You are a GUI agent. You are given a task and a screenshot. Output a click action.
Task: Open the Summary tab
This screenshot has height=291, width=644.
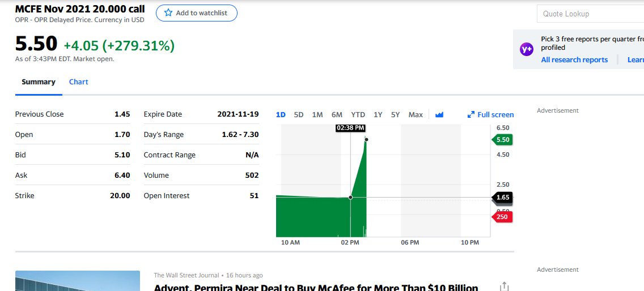[39, 82]
